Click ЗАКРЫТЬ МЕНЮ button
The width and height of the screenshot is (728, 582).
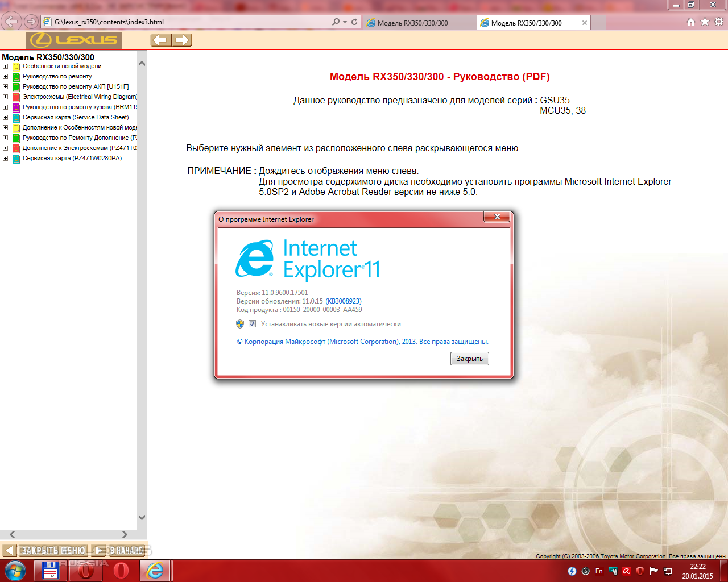[53, 550]
